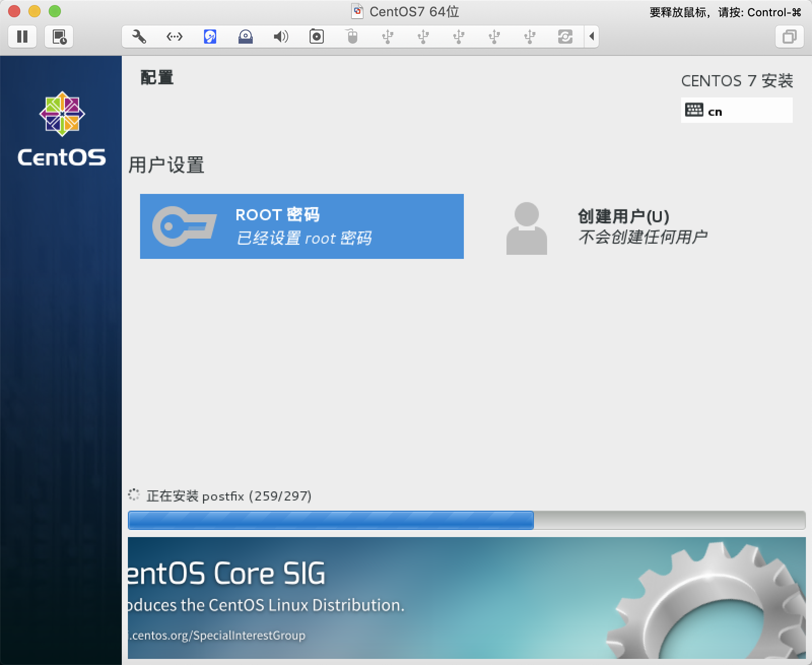Screen dimensions: 812x665
Task: Click the greyed-out mouse device icon
Action: tap(352, 37)
